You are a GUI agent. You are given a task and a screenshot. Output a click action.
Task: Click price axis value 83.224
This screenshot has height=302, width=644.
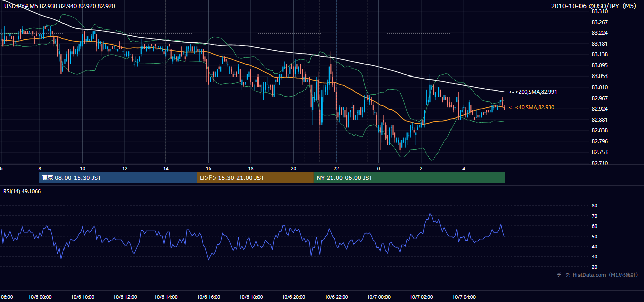[x=599, y=33]
